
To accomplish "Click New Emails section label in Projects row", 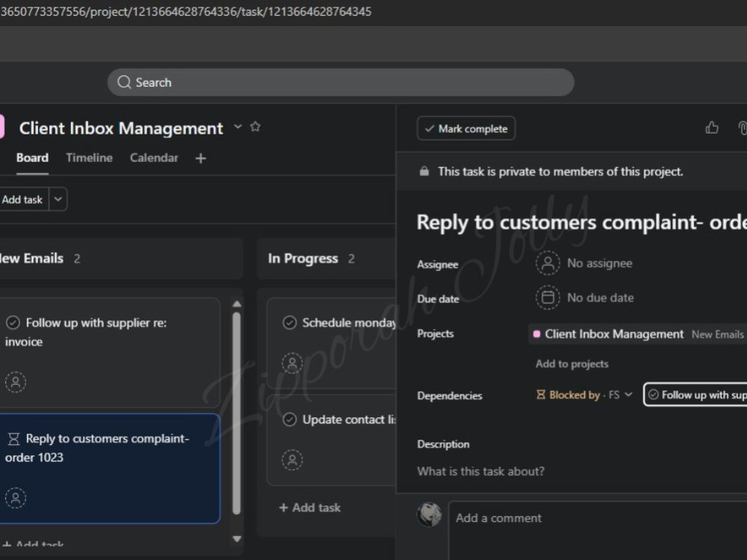I will click(717, 335).
